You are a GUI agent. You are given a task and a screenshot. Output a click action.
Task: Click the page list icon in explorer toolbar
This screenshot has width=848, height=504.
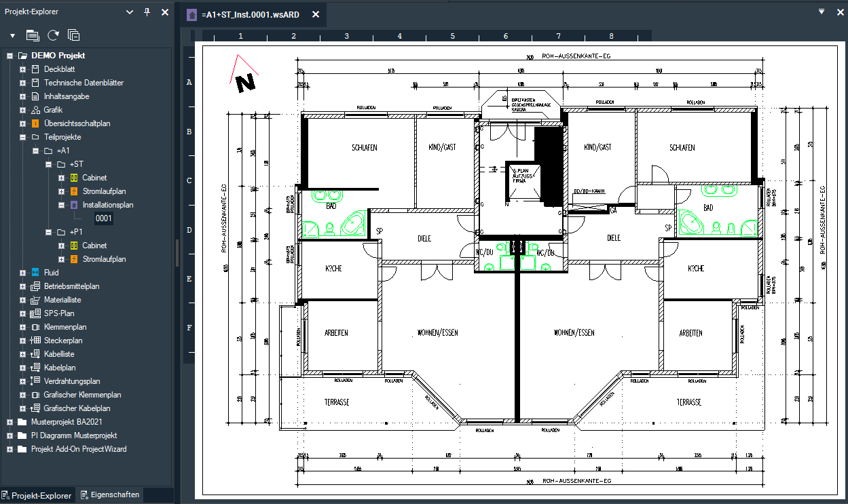tap(33, 35)
